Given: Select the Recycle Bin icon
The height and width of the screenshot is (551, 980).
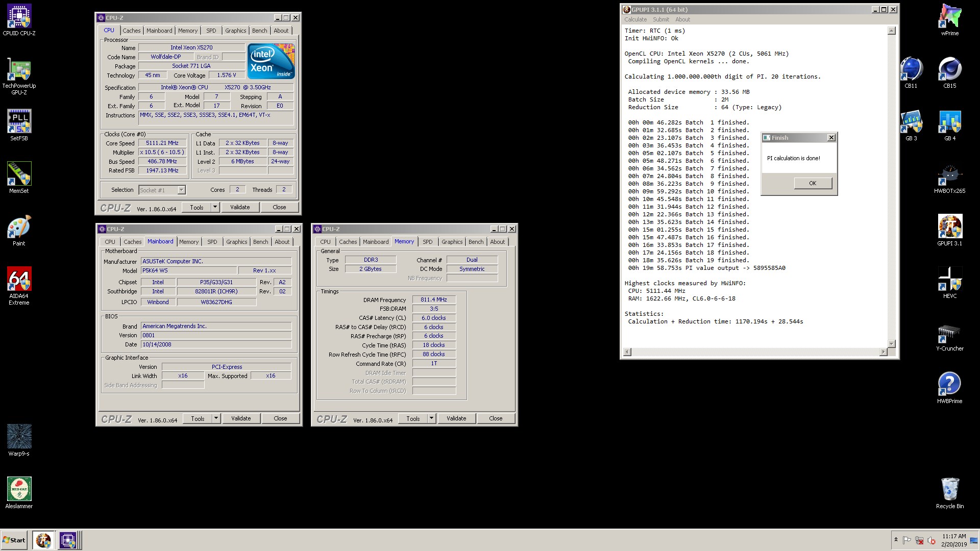Looking at the screenshot, I should pos(950,493).
